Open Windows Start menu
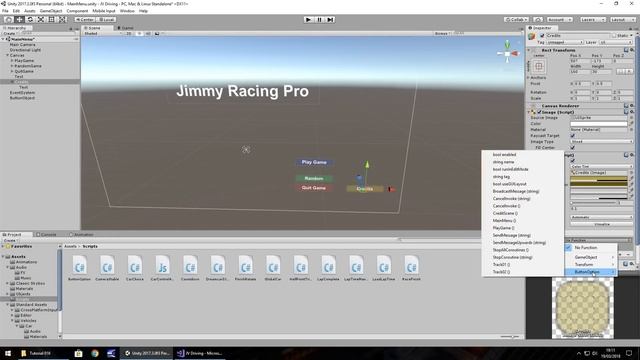Image resolution: width=640 pixels, height=360 pixels. (x=8, y=353)
